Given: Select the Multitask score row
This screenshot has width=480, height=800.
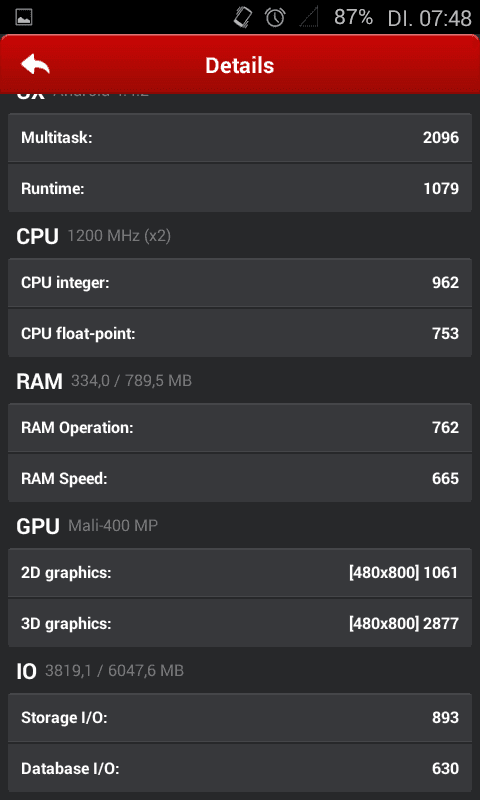Looking at the screenshot, I should (240, 137).
